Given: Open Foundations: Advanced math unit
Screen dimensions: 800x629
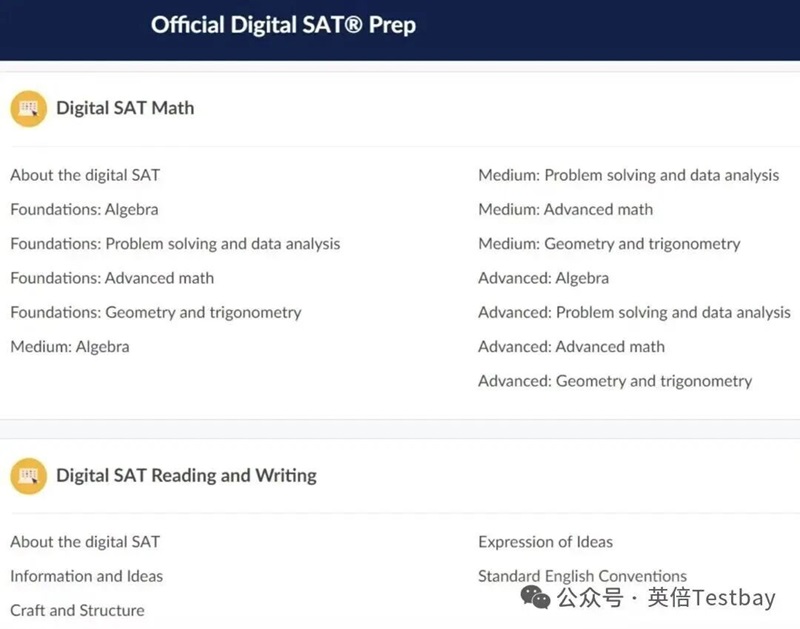Looking at the screenshot, I should [x=112, y=278].
